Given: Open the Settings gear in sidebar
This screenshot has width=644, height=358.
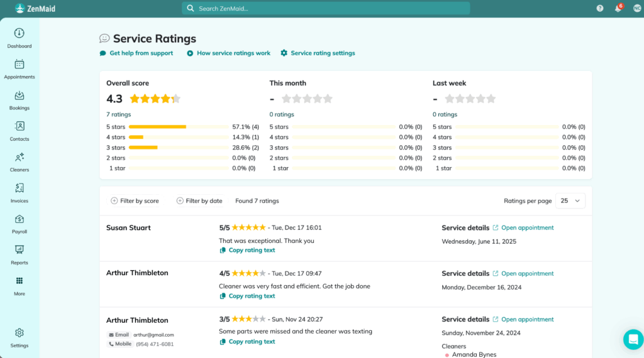Looking at the screenshot, I should click(x=19, y=333).
